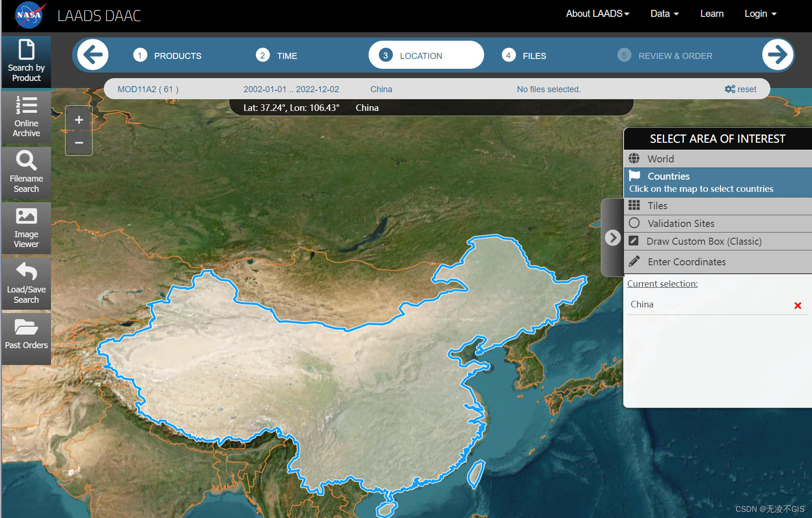Choose the Validation Sites label
812x518 pixels.
pyautogui.click(x=681, y=223)
